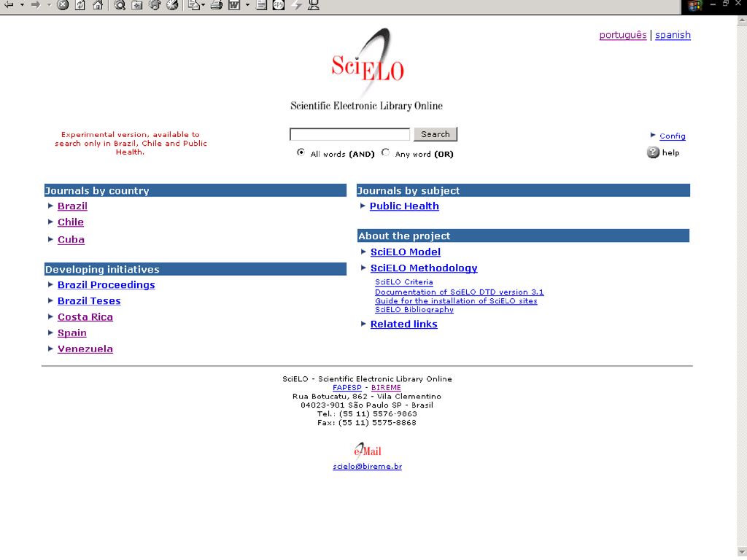
Task: Click the browser Back arrow
Action: (x=9, y=5)
